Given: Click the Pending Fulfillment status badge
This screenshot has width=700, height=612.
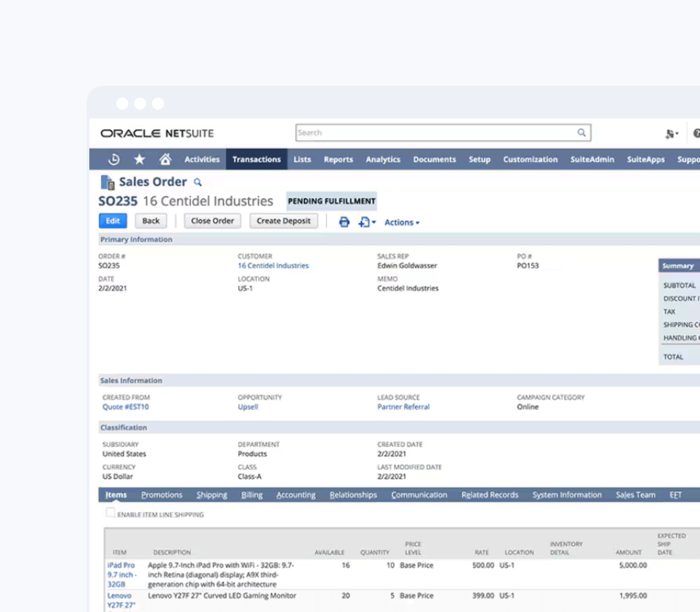Looking at the screenshot, I should click(332, 201).
